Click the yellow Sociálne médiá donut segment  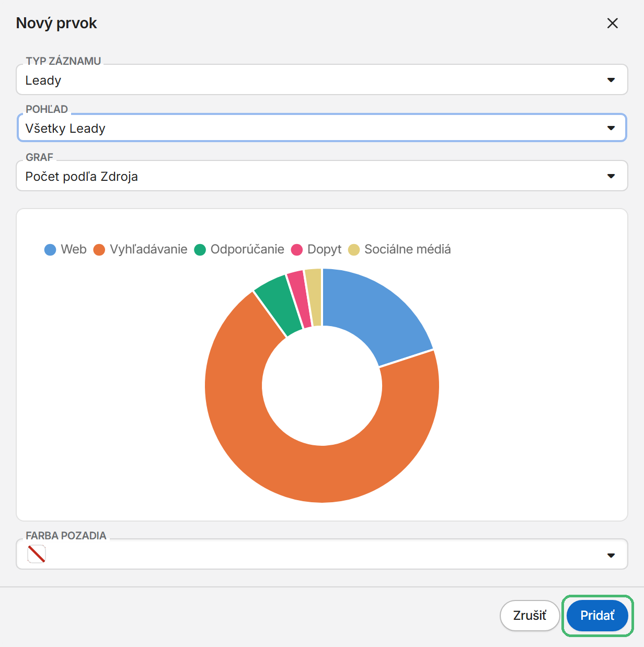pos(314,297)
